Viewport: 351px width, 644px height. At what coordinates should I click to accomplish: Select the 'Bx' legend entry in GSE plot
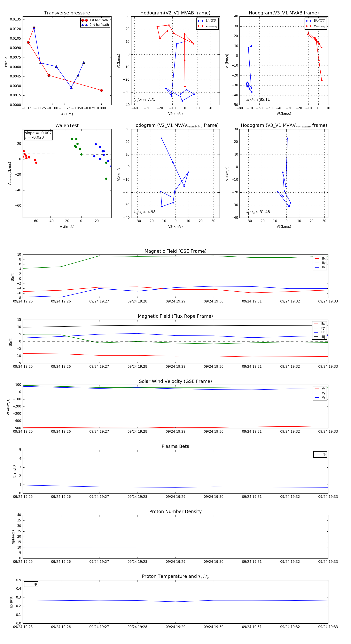[x=320, y=259]
